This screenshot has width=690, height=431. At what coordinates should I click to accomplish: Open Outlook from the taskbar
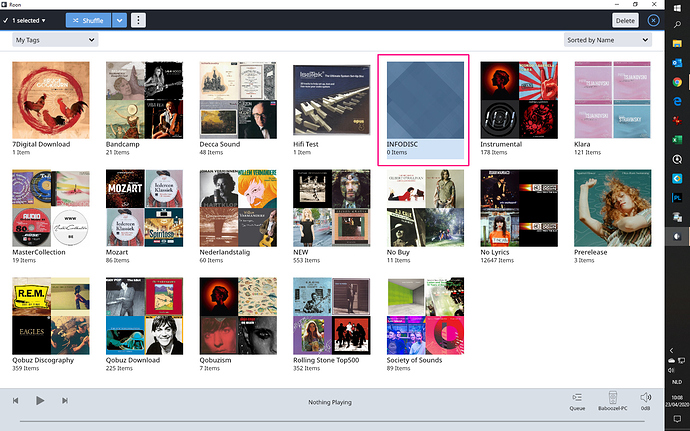(677, 63)
